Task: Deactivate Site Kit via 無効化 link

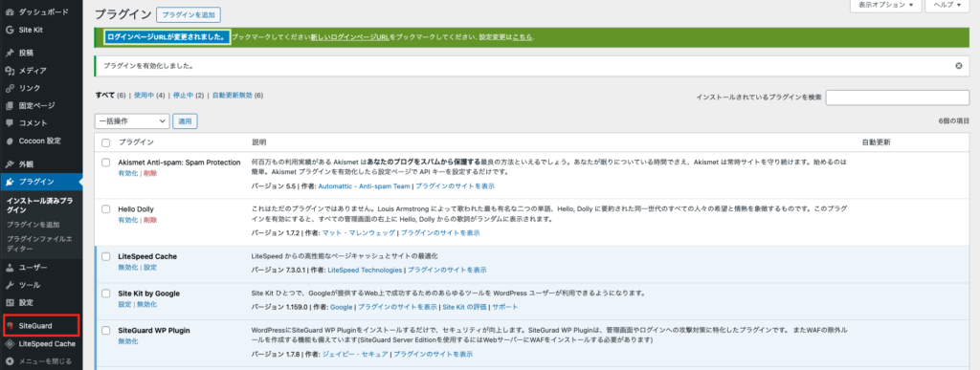Action: 146,304
